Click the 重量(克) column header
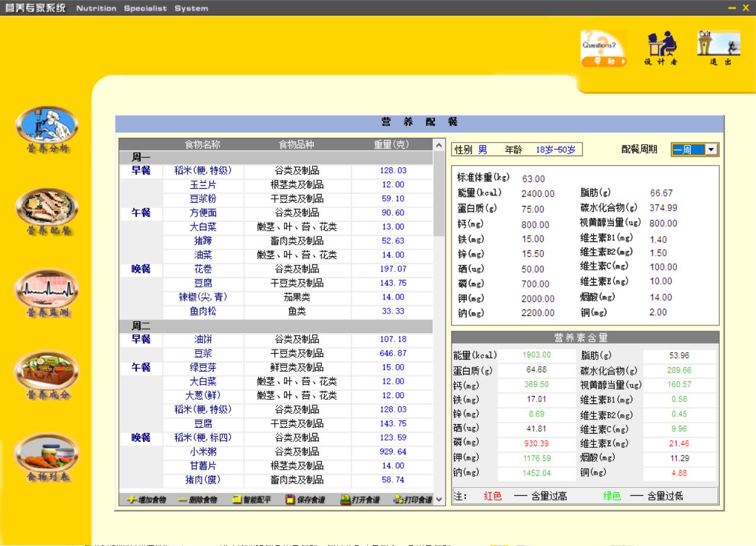 [391, 144]
